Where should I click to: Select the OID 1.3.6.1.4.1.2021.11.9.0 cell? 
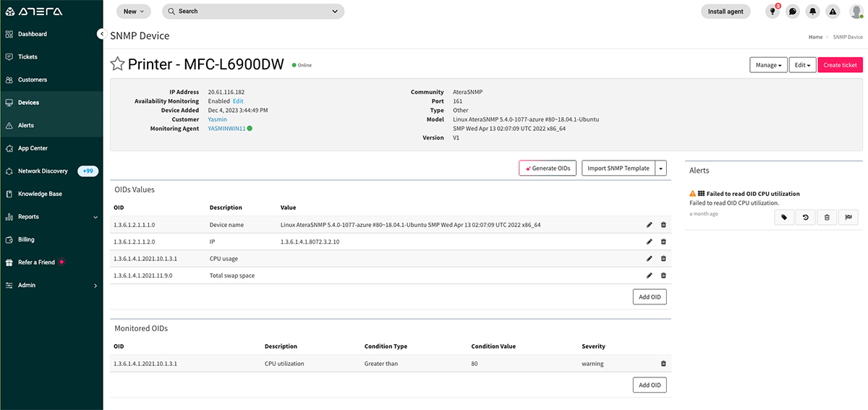(143, 276)
